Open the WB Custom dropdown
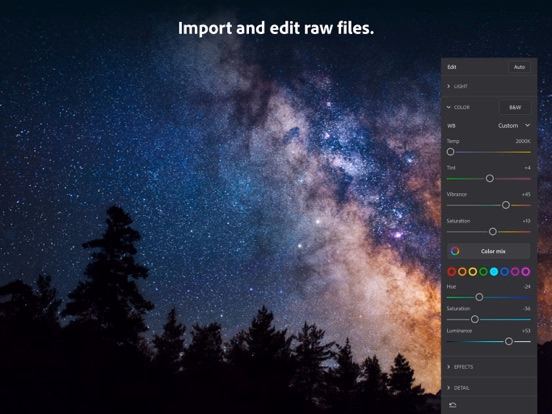 [514, 126]
